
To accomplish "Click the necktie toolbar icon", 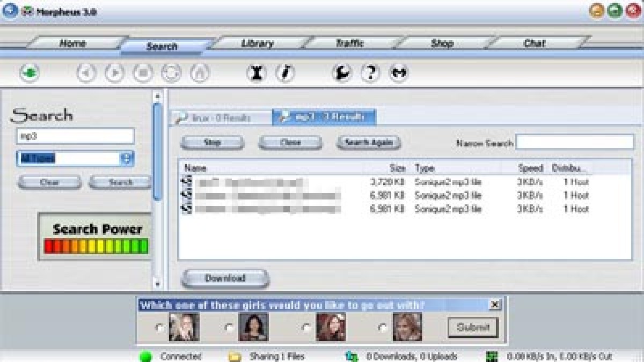I will coord(285,73).
